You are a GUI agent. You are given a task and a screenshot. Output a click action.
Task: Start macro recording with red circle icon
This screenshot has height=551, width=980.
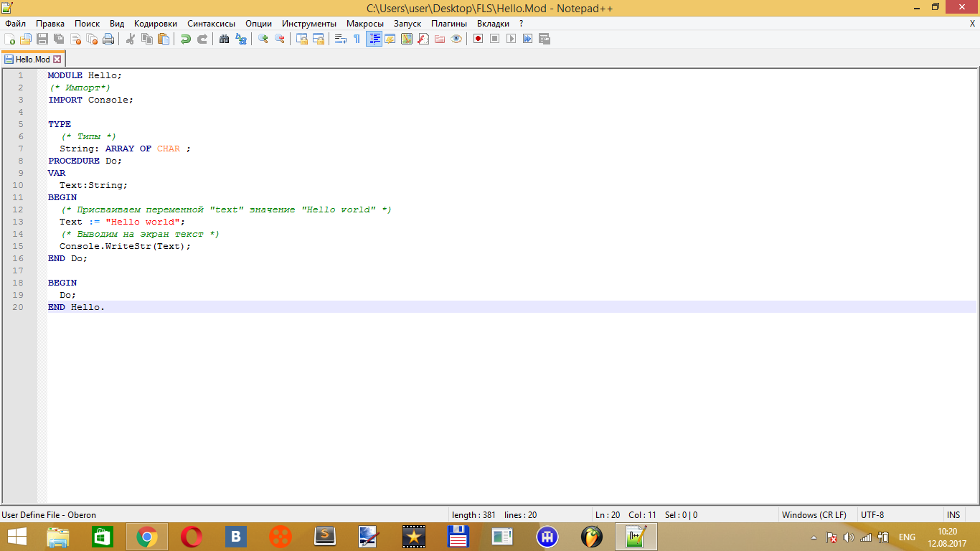point(478,39)
